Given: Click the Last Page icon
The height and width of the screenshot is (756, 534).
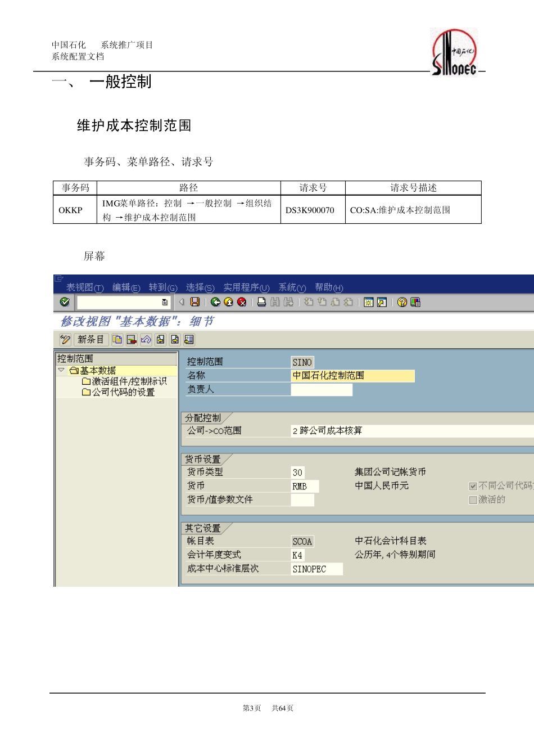Looking at the screenshot, I should [349, 302].
